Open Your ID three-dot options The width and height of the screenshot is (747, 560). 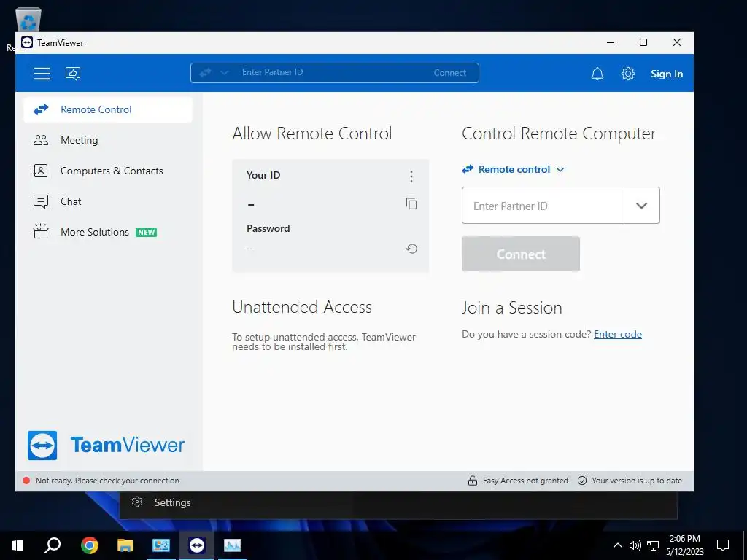coord(411,176)
